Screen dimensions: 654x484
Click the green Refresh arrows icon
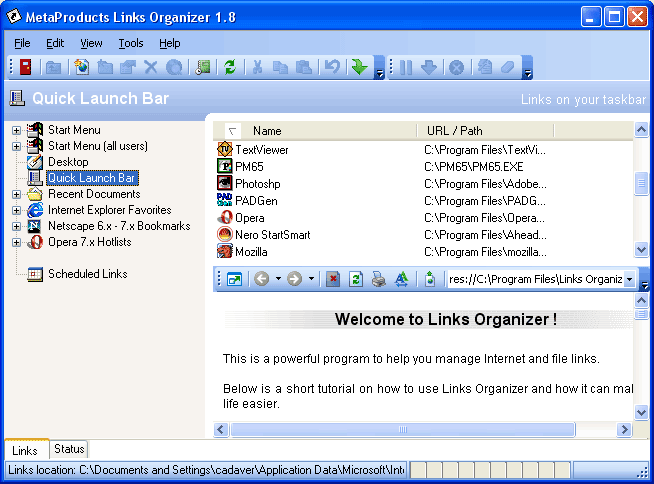coord(230,67)
